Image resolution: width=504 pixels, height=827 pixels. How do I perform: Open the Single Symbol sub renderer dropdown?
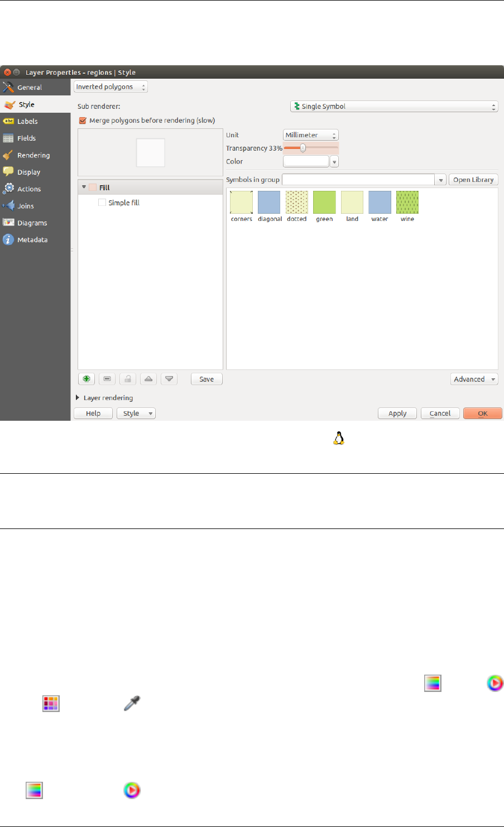[x=394, y=107]
